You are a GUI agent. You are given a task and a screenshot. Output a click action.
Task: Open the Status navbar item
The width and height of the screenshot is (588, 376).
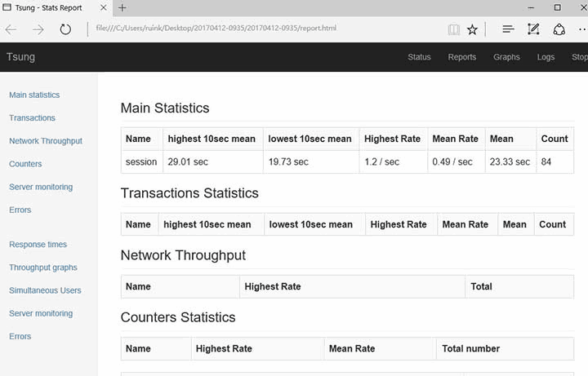[x=419, y=57]
